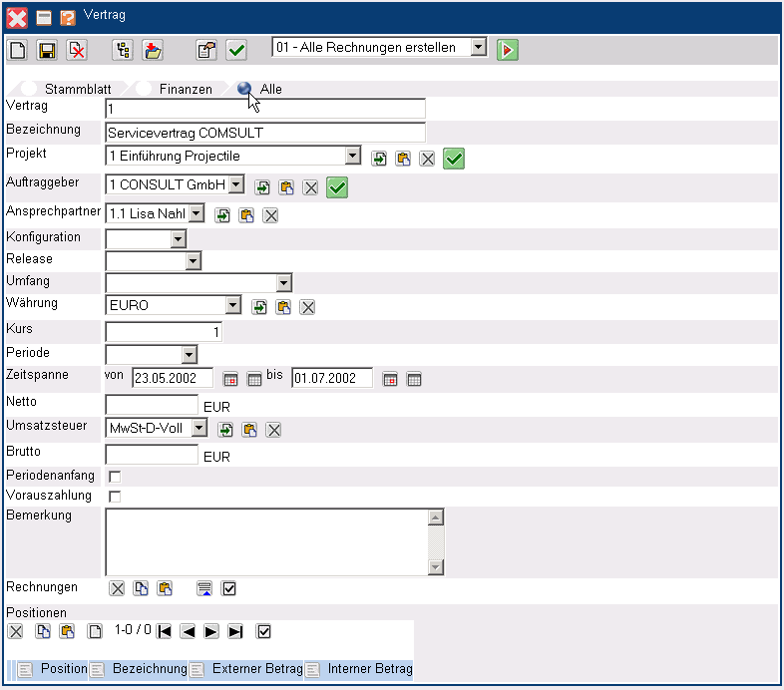Open the calendar picker for the 'von' date
This screenshot has height=690, width=784.
230,379
